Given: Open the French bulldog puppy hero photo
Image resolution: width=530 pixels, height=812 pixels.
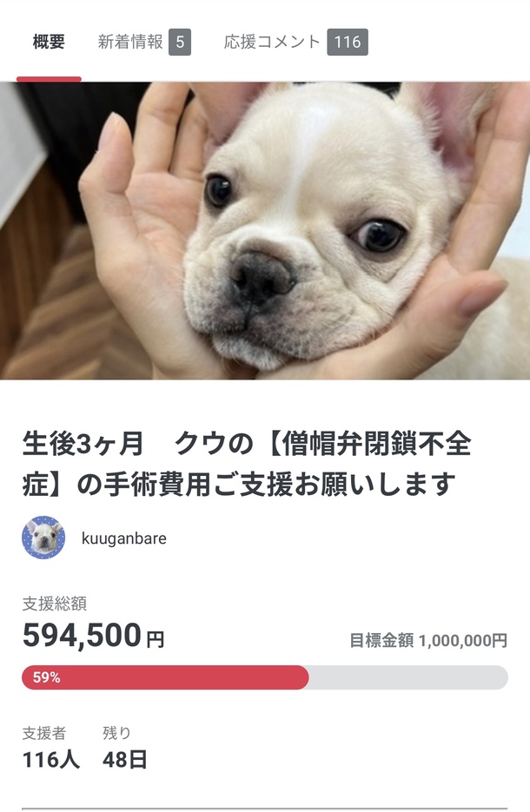Looking at the screenshot, I should click(265, 230).
